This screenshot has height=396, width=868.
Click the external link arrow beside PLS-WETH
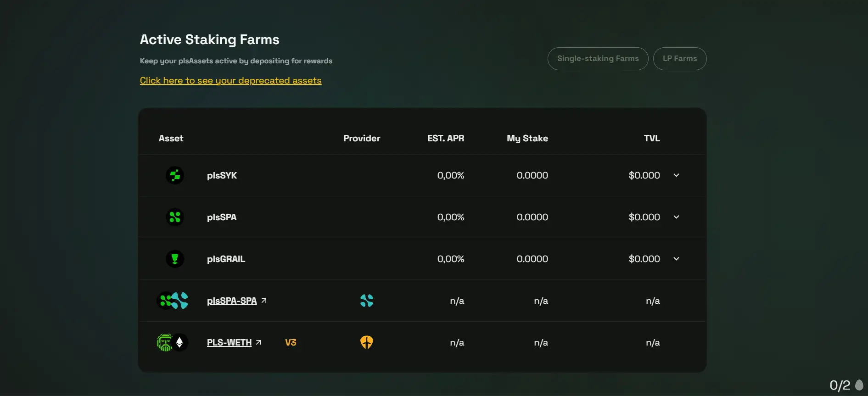[259, 342]
